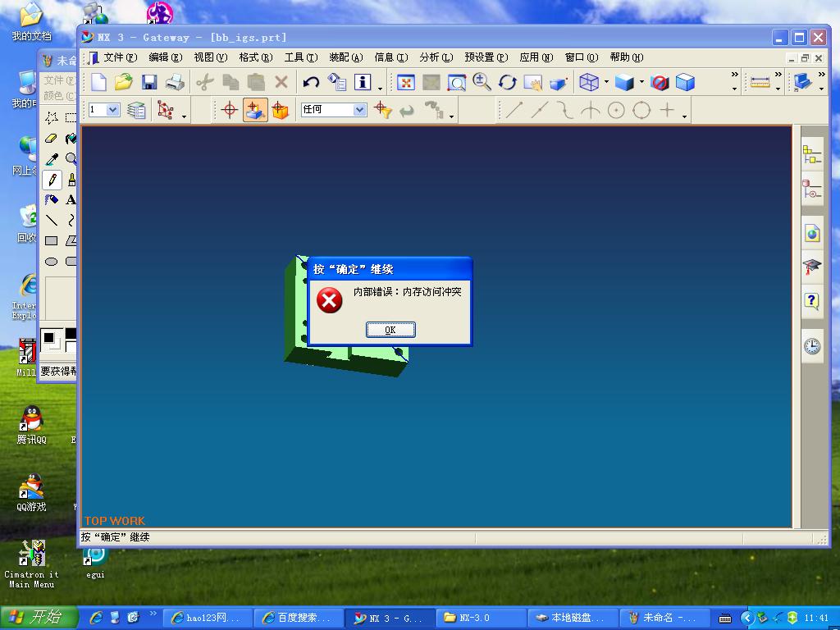
Task: Expand toolbar options arrow after Information icon
Action: pos(380,89)
